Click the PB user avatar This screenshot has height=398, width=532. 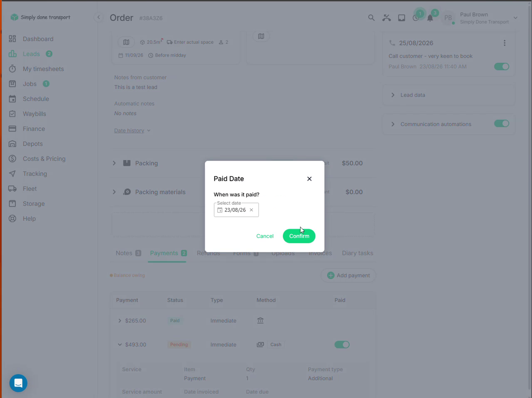[x=448, y=18]
